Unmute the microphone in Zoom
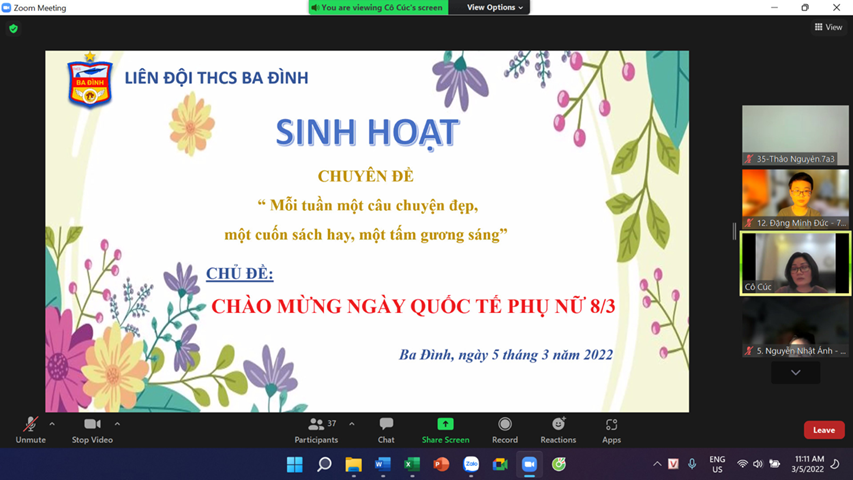This screenshot has height=480, width=853. coord(30,430)
